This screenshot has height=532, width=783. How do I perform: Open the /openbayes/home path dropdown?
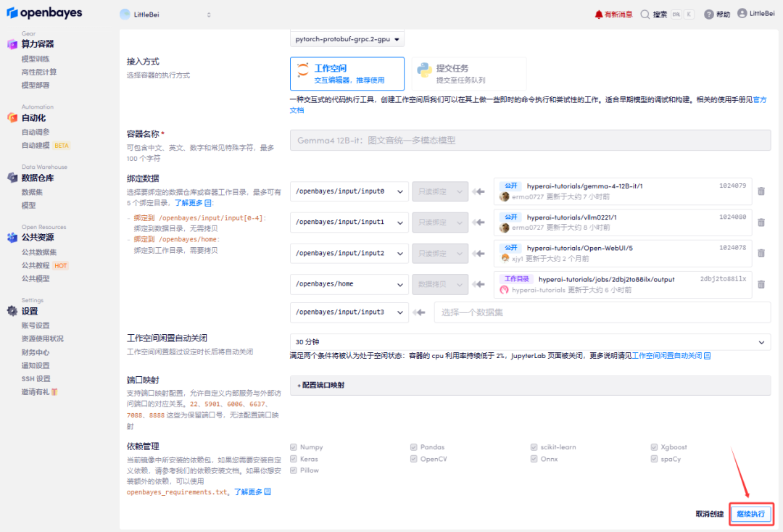click(x=349, y=284)
